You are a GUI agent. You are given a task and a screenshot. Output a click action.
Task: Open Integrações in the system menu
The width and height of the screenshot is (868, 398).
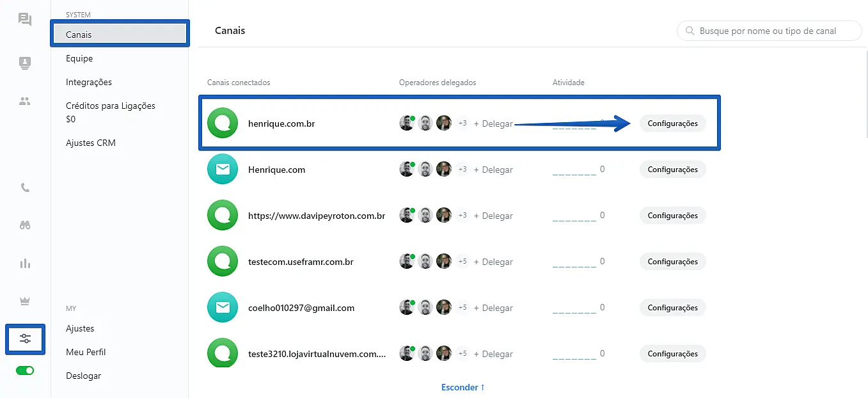click(x=89, y=82)
